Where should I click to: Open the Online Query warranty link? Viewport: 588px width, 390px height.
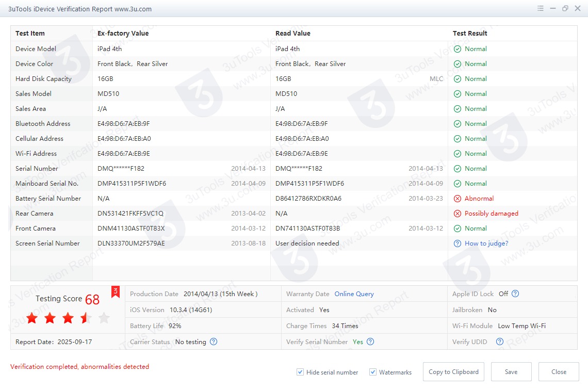click(354, 294)
